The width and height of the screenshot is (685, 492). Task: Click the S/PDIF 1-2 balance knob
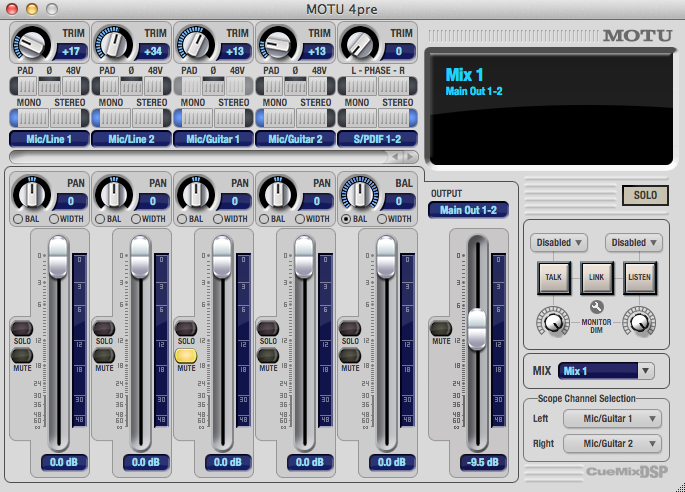[x=360, y=193]
